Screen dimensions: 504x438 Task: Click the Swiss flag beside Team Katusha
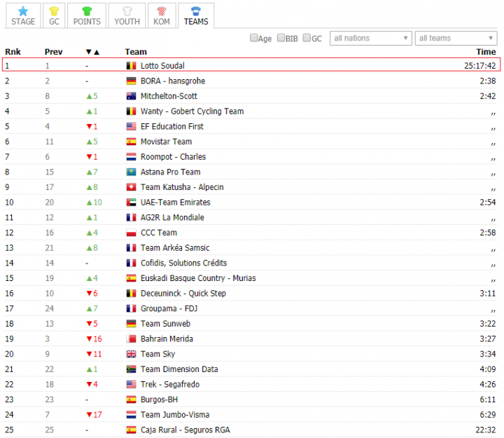tap(131, 187)
